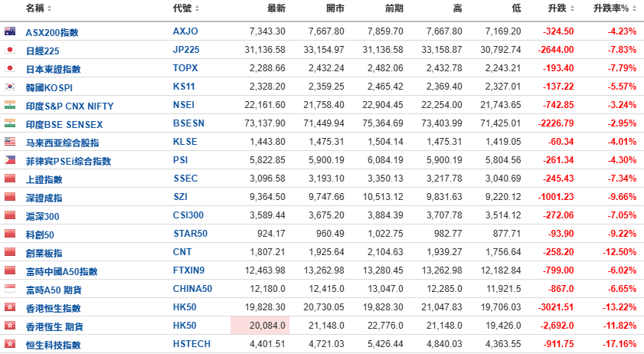Sort the table by 代號 column
Viewport: 644px width, 354px height.
186,8
